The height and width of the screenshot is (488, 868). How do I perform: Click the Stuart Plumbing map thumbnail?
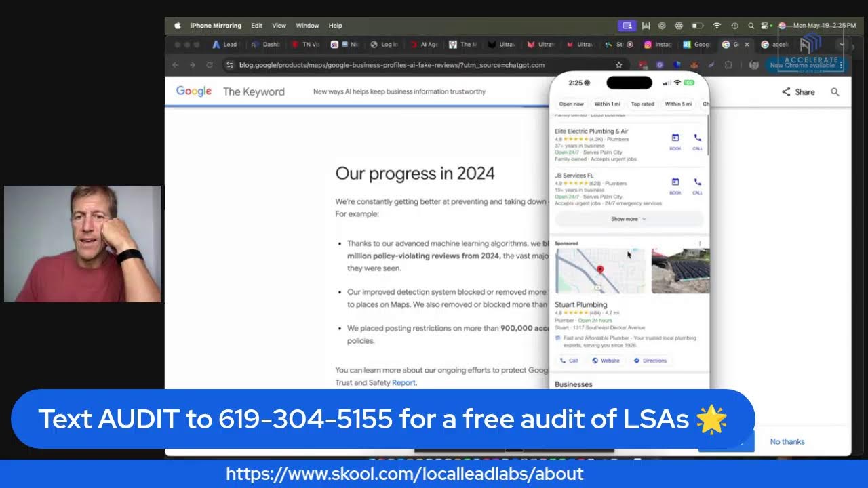pyautogui.click(x=601, y=271)
